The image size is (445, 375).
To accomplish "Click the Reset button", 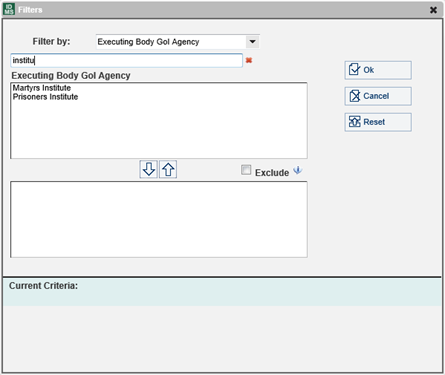I will coord(378,122).
